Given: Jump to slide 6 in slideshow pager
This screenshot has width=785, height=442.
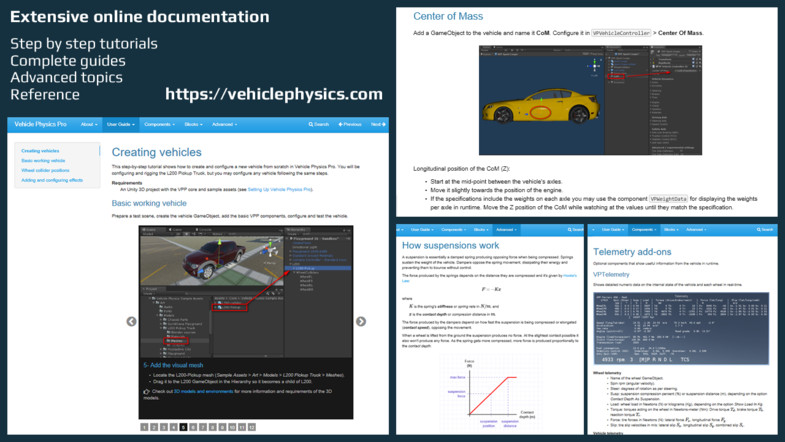Looking at the screenshot, I should 193,427.
